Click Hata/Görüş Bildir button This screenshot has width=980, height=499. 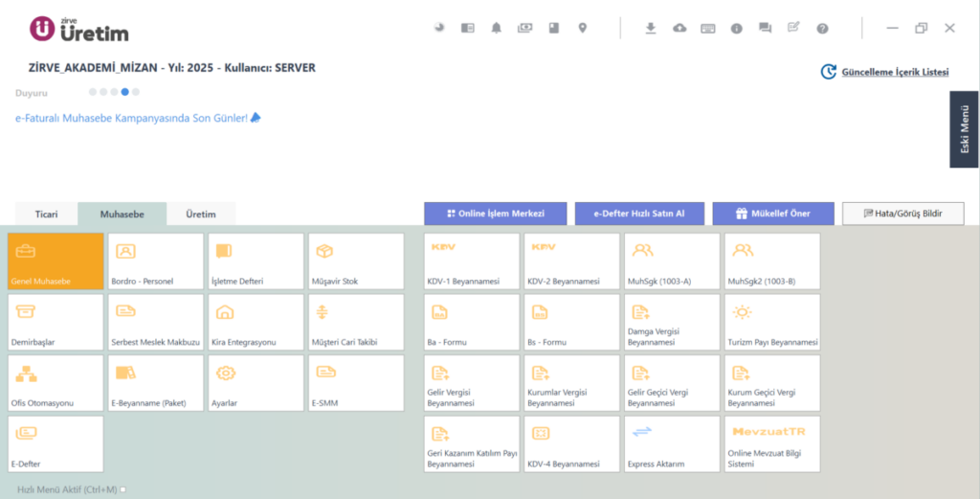pyautogui.click(x=903, y=214)
